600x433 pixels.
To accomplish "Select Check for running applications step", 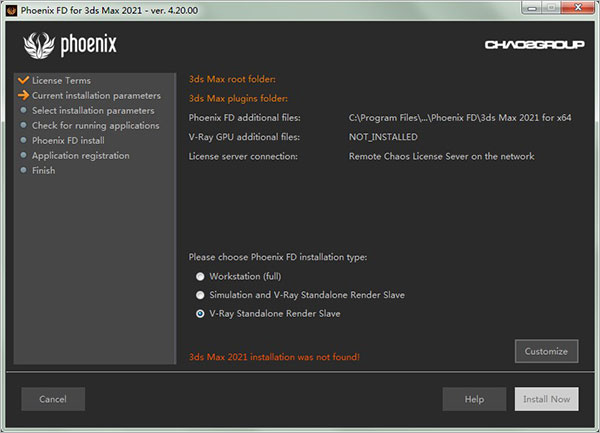I will [95, 125].
